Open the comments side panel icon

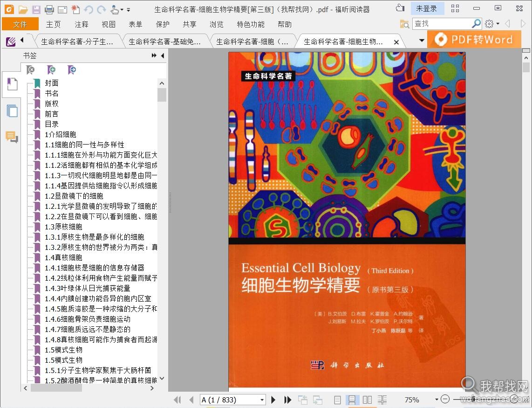click(12, 137)
